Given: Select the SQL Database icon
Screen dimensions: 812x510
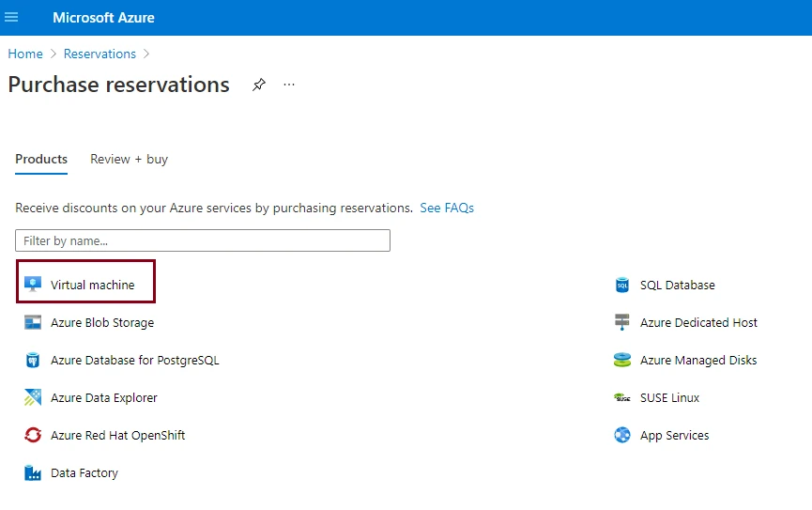Looking at the screenshot, I should pyautogui.click(x=622, y=285).
